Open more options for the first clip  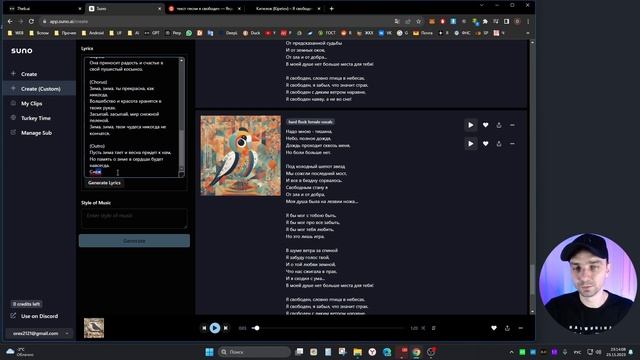tap(512, 125)
